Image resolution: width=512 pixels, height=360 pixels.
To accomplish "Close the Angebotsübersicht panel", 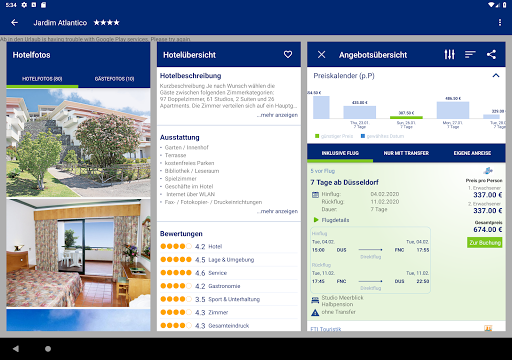I will coord(321,55).
